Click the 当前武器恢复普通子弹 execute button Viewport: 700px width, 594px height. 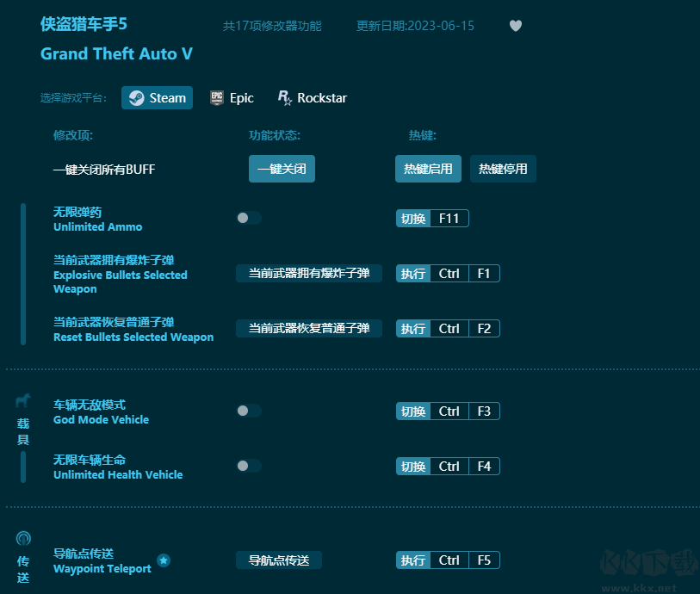tap(309, 329)
